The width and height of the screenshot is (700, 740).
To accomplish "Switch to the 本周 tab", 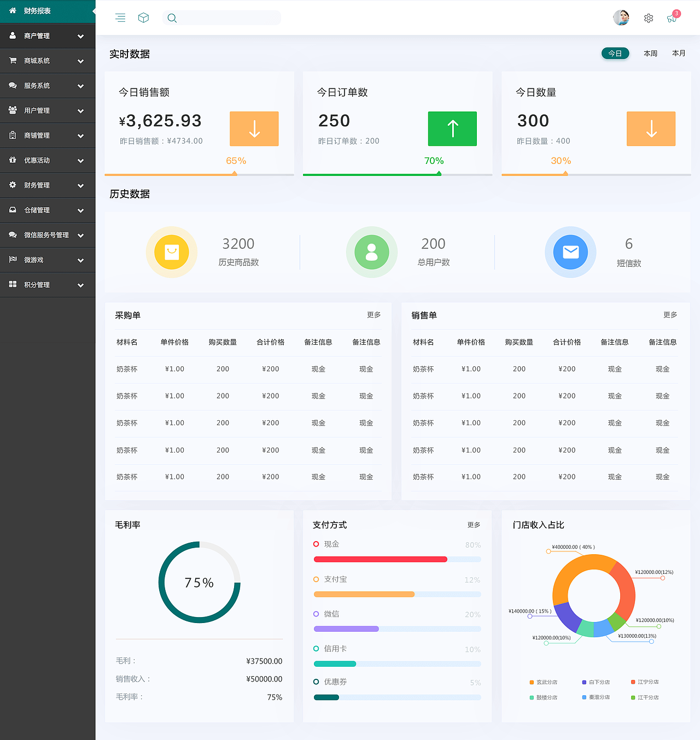I will pos(650,53).
